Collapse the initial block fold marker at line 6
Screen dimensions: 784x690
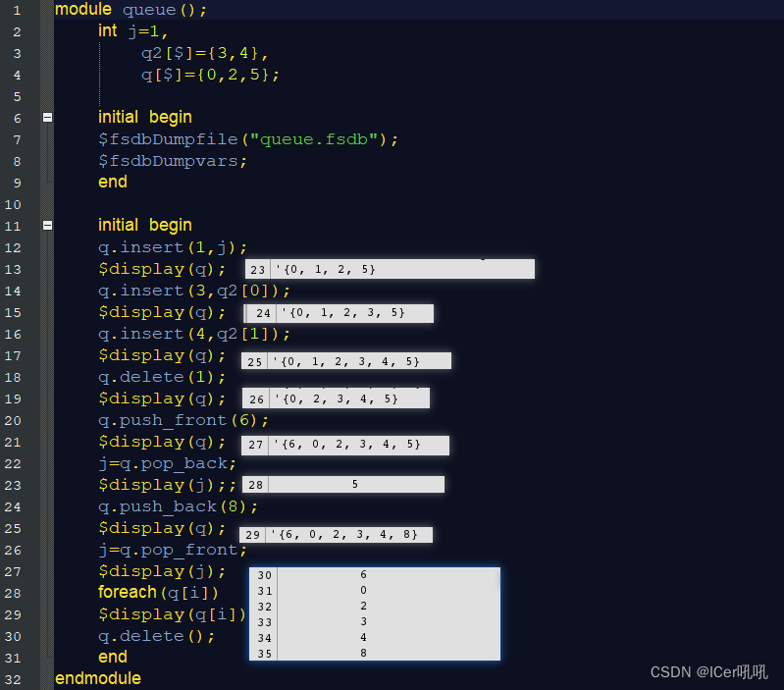47,118
